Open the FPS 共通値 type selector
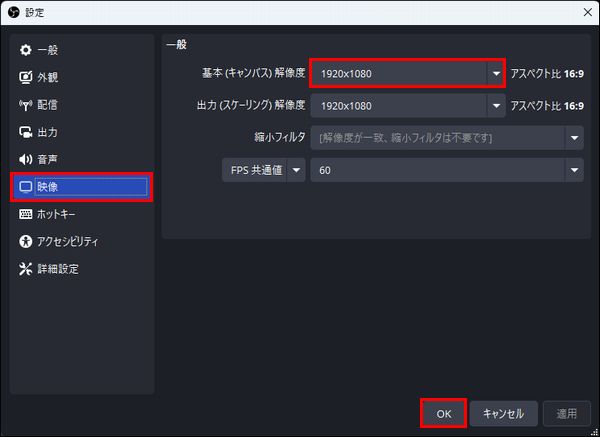The width and height of the screenshot is (600, 437). click(264, 170)
